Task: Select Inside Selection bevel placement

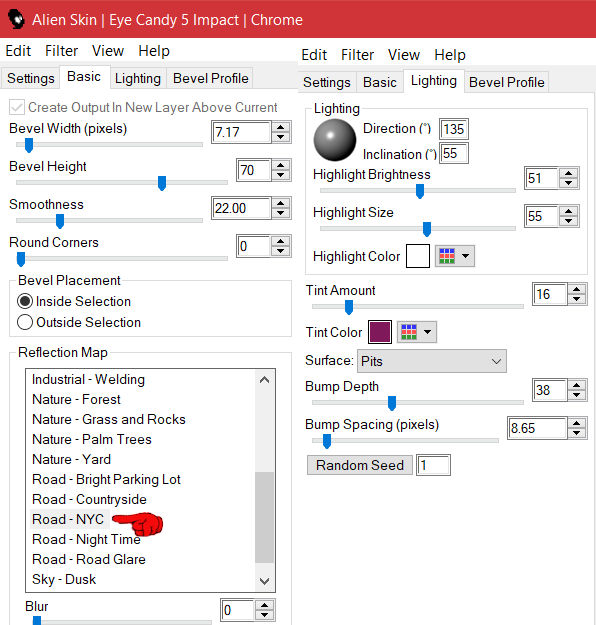Action: (x=25, y=301)
